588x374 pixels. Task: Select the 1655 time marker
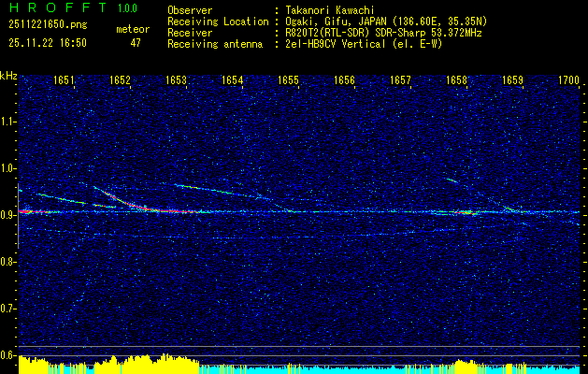[x=288, y=81]
